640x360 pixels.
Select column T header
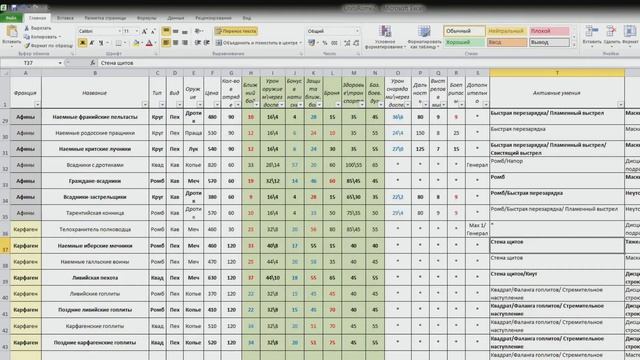pyautogui.click(x=557, y=73)
